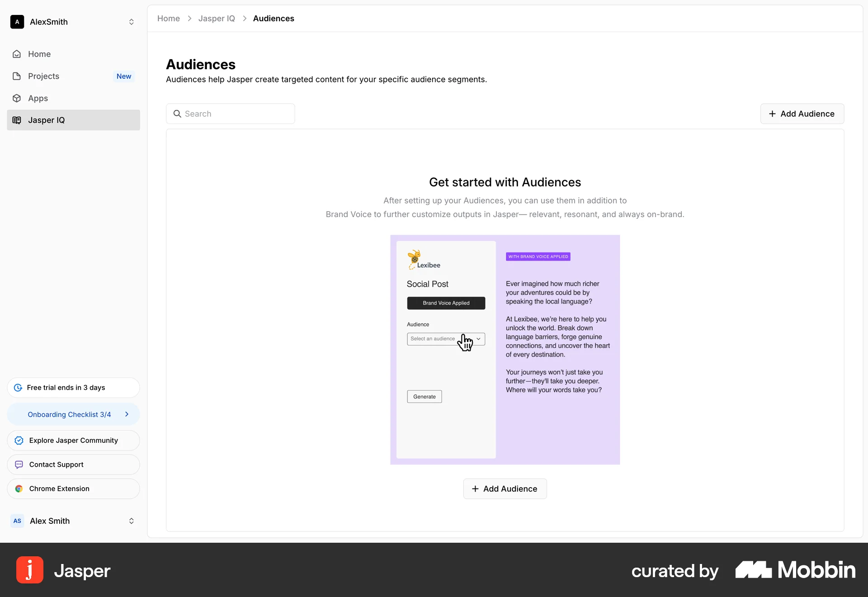The height and width of the screenshot is (597, 868).
Task: Click the Apps cube icon
Action: point(17,98)
